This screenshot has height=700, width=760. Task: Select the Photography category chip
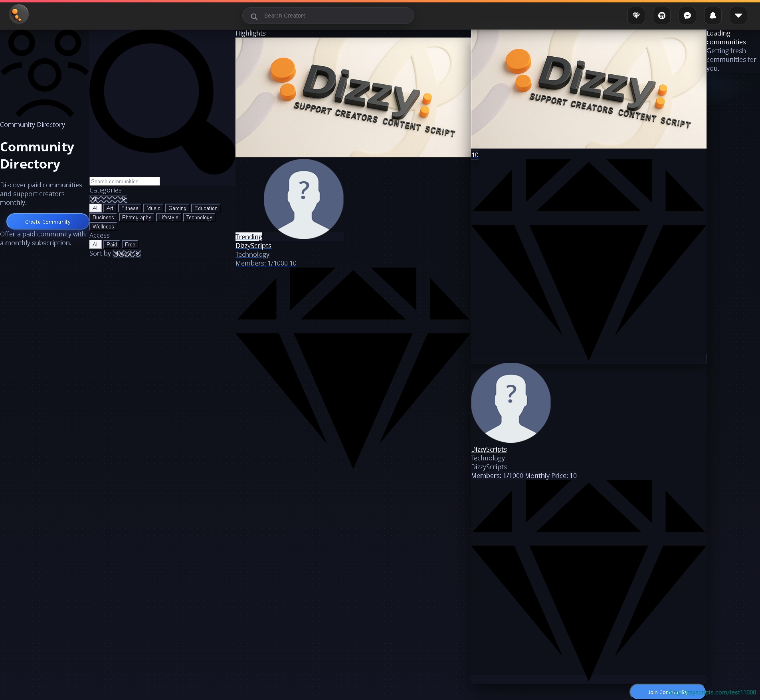136,217
